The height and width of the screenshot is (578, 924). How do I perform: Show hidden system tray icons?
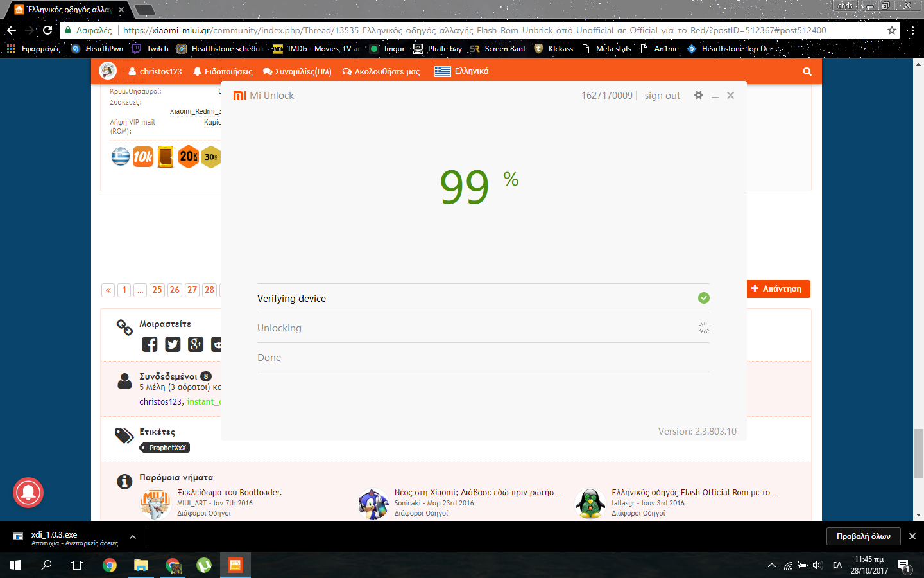pos(771,565)
